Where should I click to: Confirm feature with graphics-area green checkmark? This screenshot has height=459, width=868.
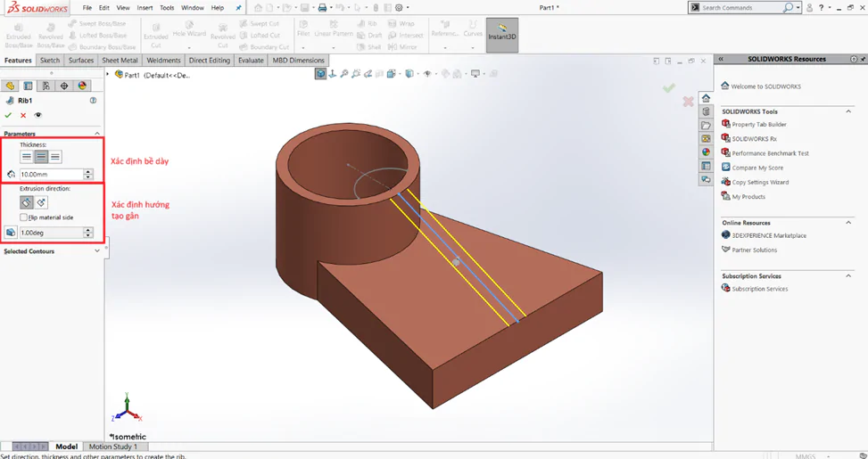[x=669, y=87]
